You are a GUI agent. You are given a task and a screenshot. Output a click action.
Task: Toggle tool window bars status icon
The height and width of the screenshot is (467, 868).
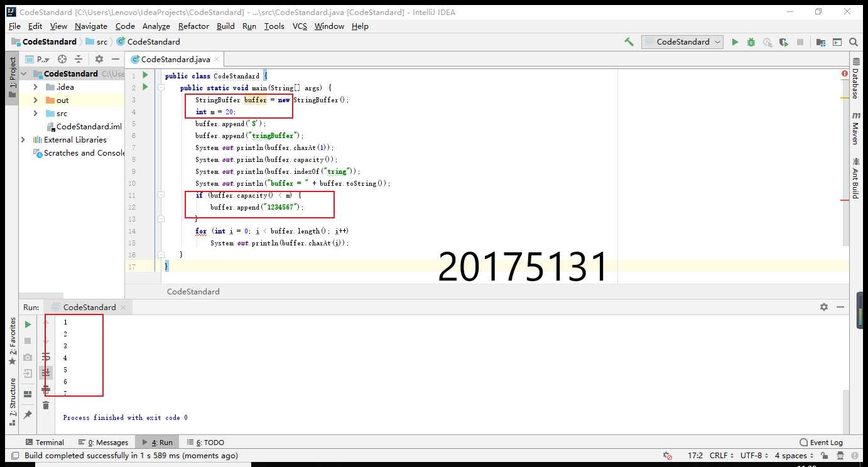coord(14,456)
